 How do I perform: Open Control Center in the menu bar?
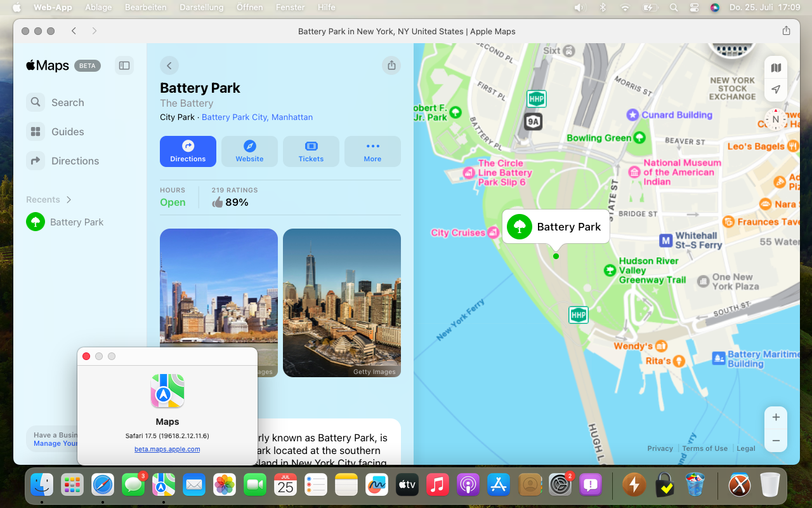pos(694,8)
